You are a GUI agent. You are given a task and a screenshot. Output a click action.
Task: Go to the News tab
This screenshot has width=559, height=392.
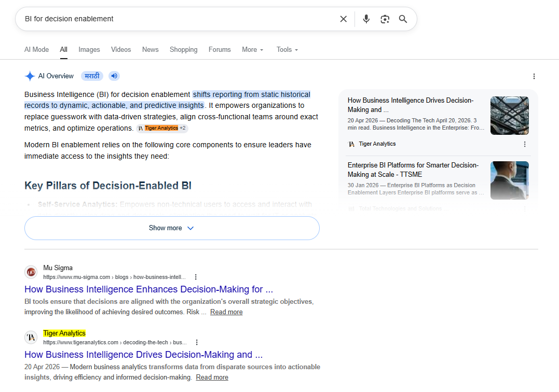coord(150,49)
